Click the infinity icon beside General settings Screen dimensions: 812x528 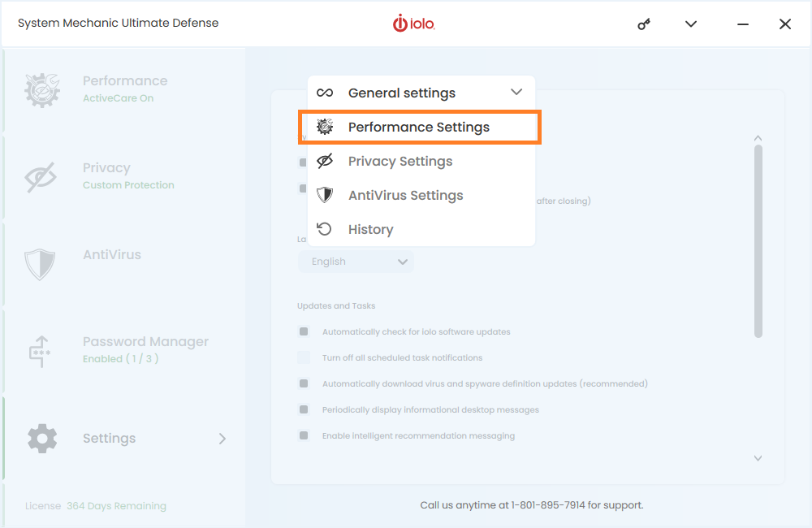tap(325, 93)
